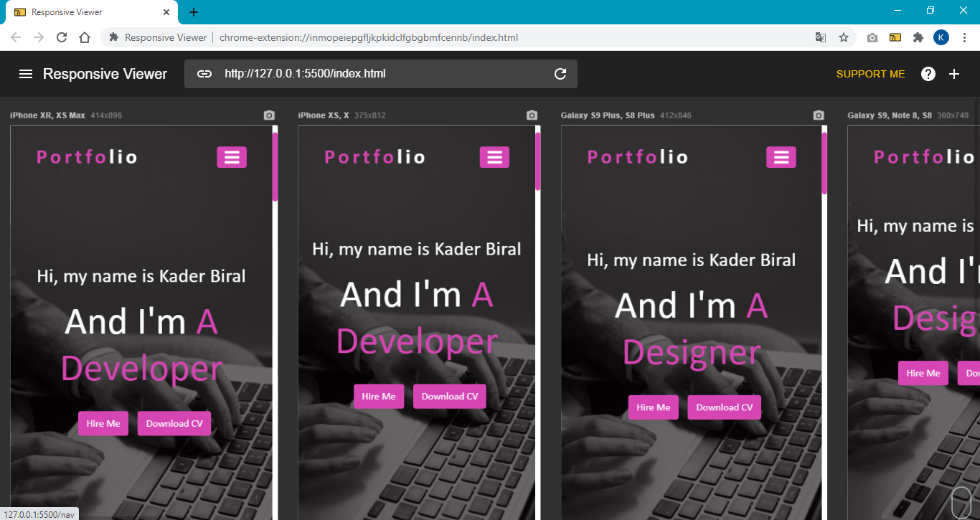Click the link icon beside the URL field

(x=204, y=74)
